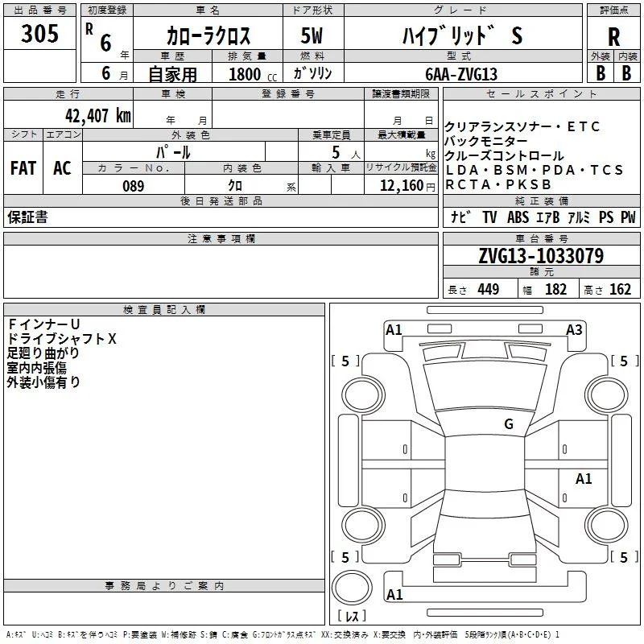Click fuel type ガソリン

[x=312, y=73]
